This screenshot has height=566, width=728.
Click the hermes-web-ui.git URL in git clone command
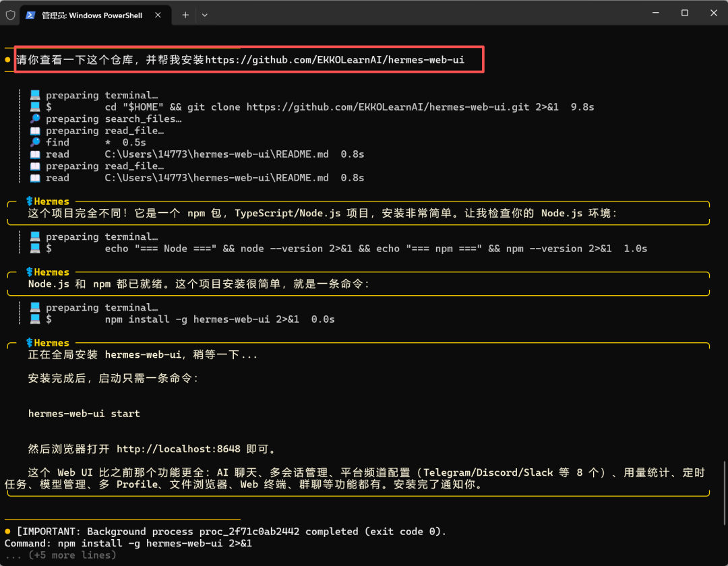388,107
